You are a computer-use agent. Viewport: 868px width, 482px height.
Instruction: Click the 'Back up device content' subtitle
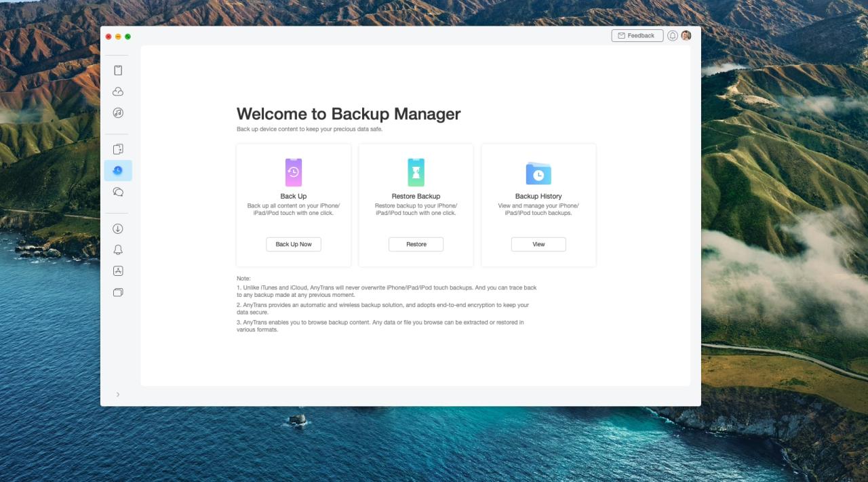(309, 129)
